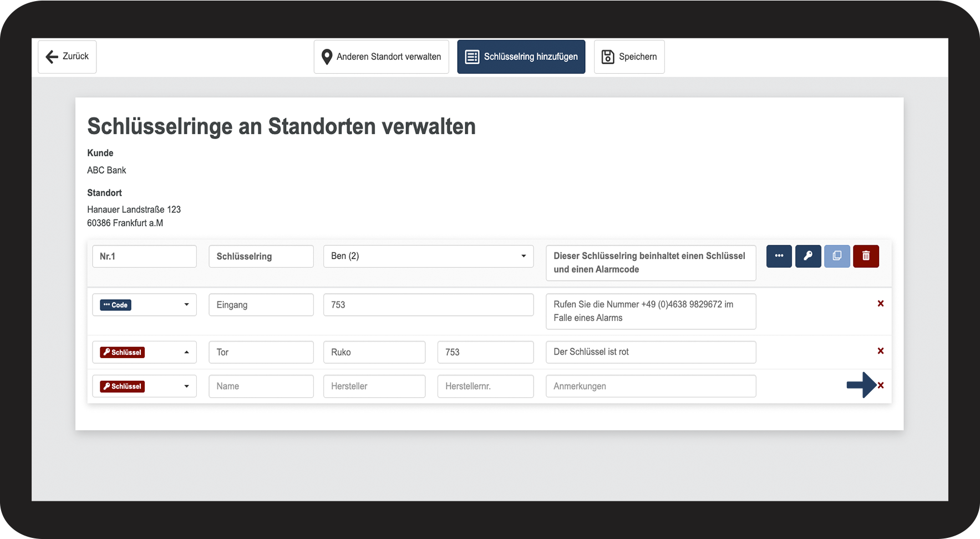
Task: Remove the empty key row with X
Action: (881, 385)
